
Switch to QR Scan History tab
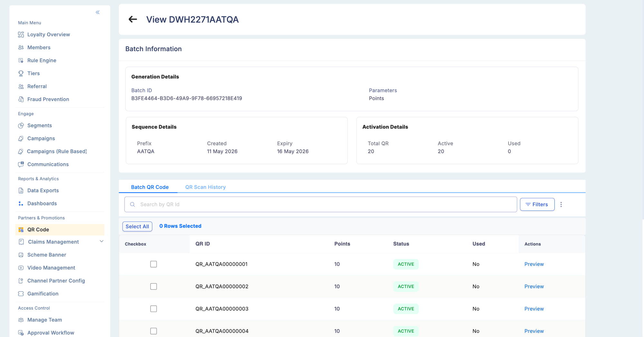(x=205, y=187)
